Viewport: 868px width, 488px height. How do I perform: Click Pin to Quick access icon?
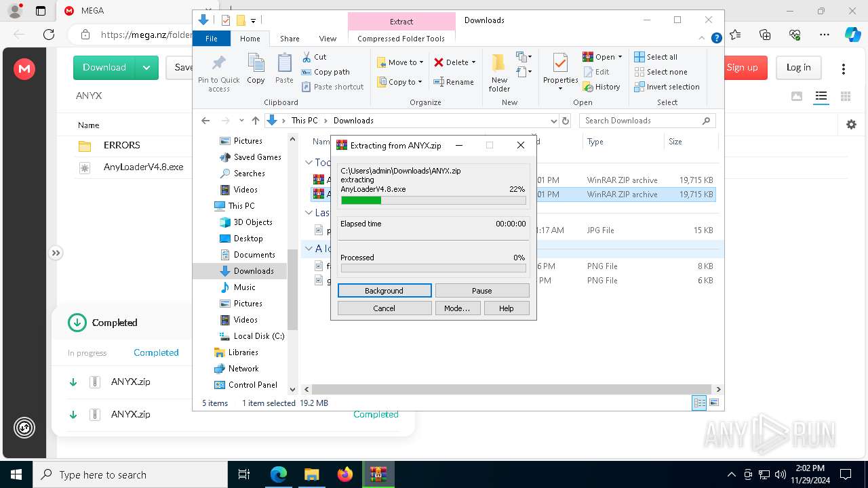coord(218,73)
